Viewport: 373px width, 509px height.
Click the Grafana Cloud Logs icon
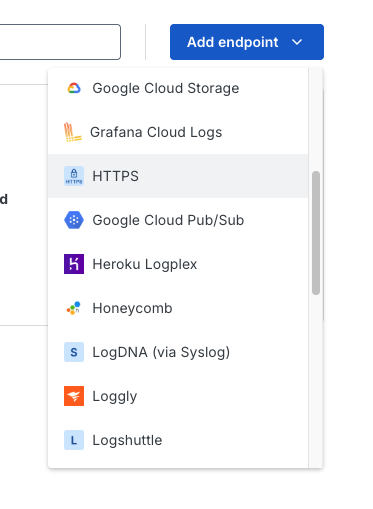[72, 132]
